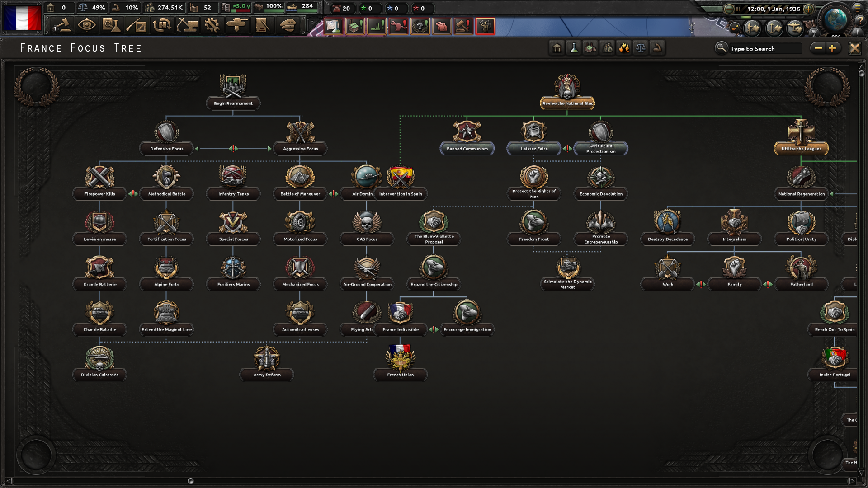868x488 pixels.
Task: Open the Production gear icon
Action: (x=212, y=26)
